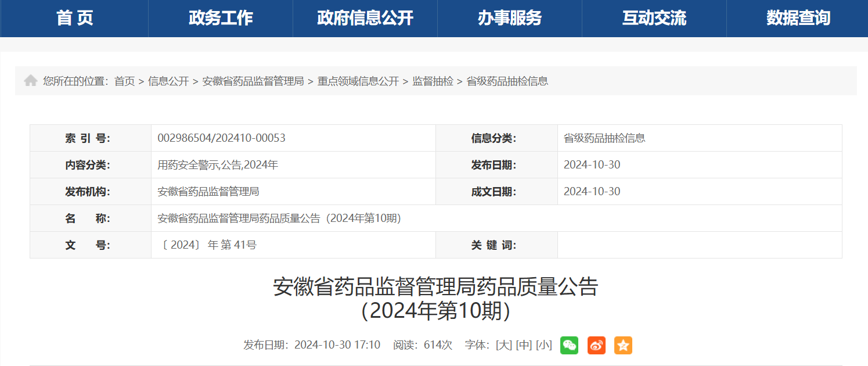Image resolution: width=868 pixels, height=366 pixels.
Task: Open 监督抽检 breadcrumb link
Action: click(433, 81)
